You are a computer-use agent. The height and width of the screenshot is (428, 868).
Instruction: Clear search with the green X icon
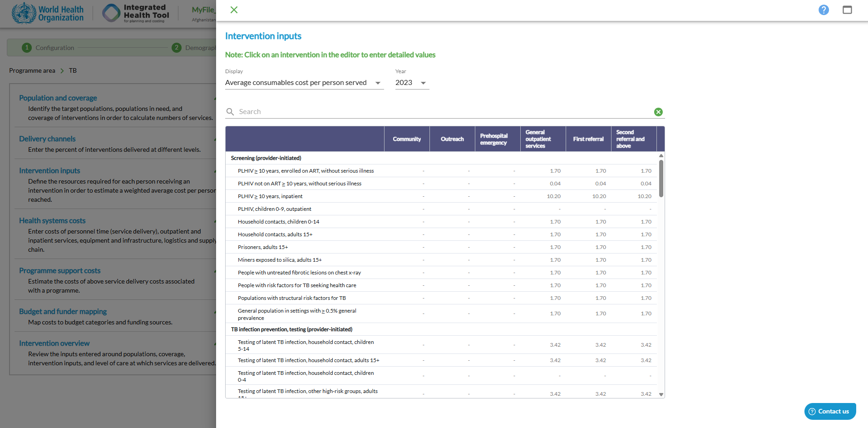[658, 112]
